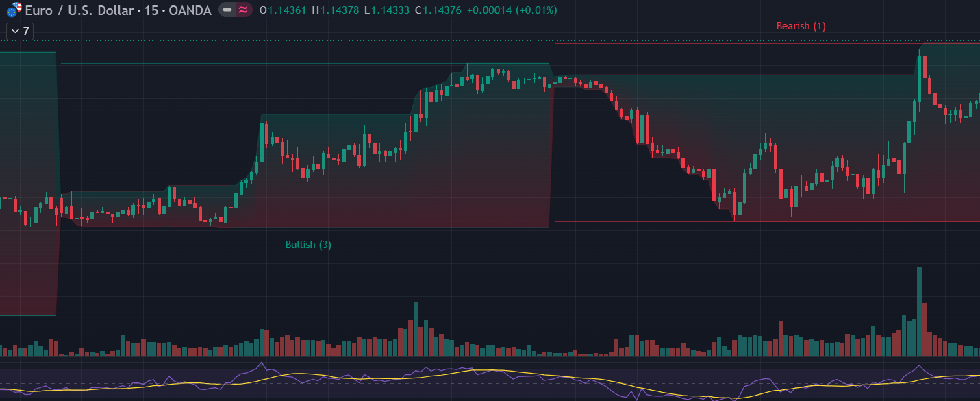The height and width of the screenshot is (401, 980).
Task: Click the tallest green volume bar
Action: (919, 312)
